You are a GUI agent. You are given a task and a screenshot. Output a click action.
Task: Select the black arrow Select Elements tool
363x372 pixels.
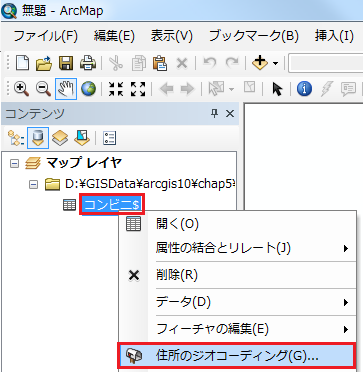click(277, 89)
